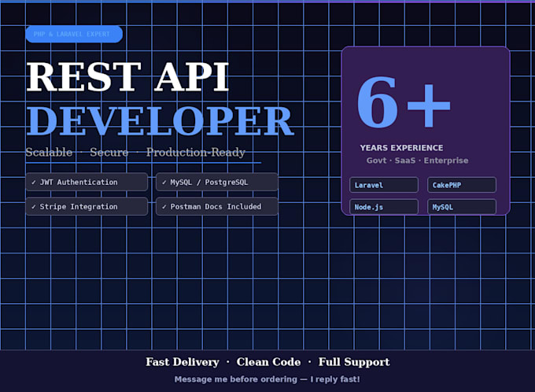535x392 pixels.
Task: Click Production-Ready in the tagline
Action: (x=196, y=152)
